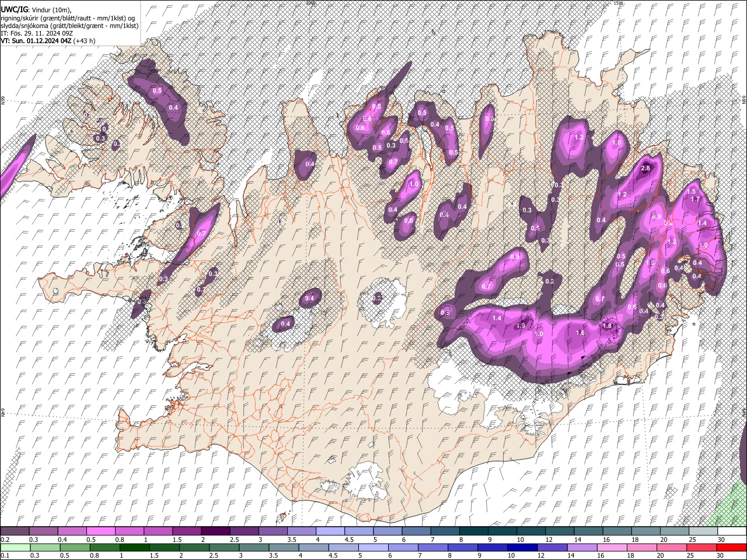Click the UWC/IG title text
The width and height of the screenshot is (747, 560).
tap(13, 10)
